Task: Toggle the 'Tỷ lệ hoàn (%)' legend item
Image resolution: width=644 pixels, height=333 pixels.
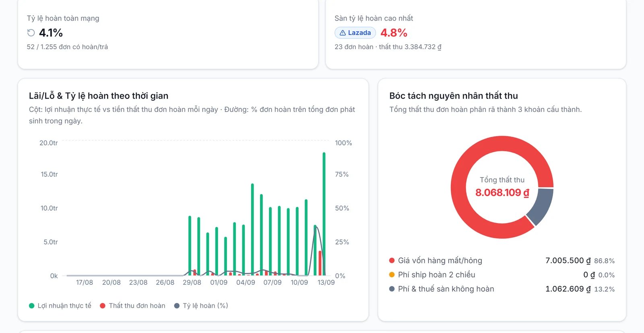Action: (x=201, y=306)
